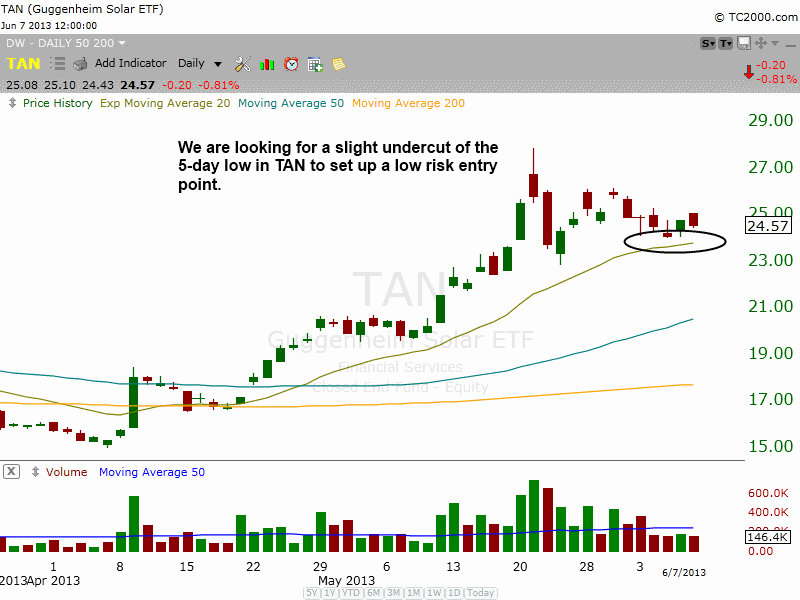Open the DW - DAILY 50 200 layout dropdown
800x600 pixels.
tap(65, 43)
